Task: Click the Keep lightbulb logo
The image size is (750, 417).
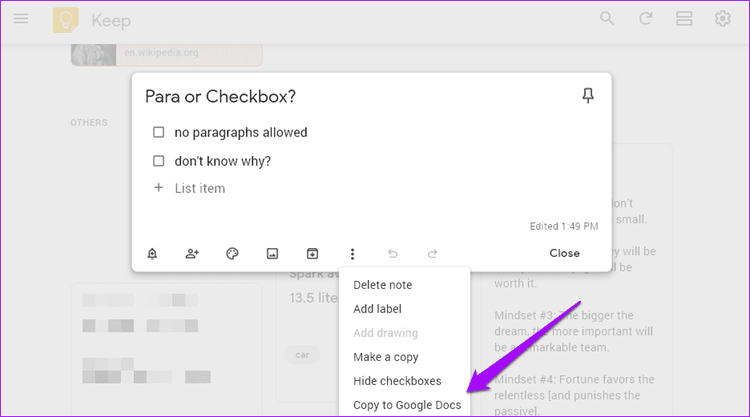Action: pyautogui.click(x=66, y=20)
